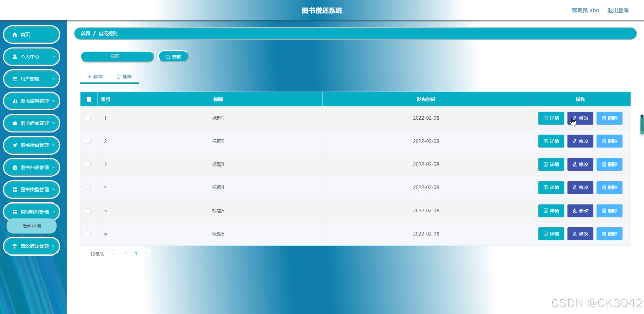This screenshot has width=644, height=314.
Task: Check the checkbox for row 标题3
Action: [88, 165]
